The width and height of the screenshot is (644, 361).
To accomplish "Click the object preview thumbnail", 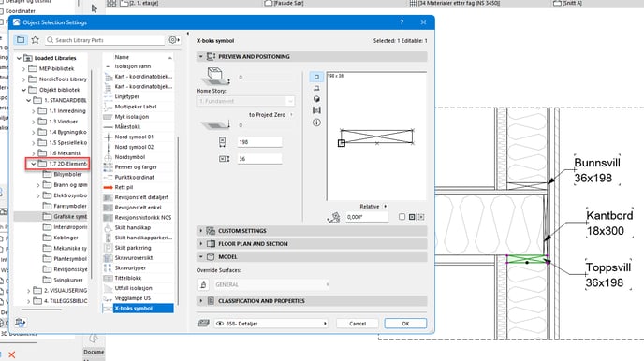I will 376,137.
